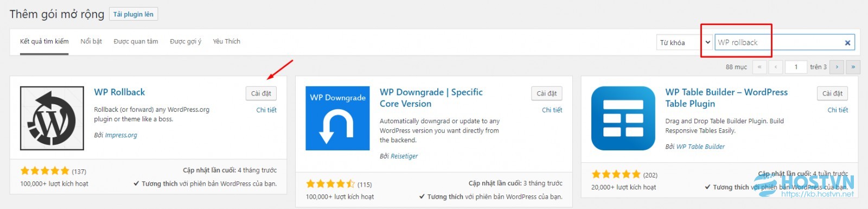
Task: Click the WP Rollback plugin icon
Action: pyautogui.click(x=52, y=118)
